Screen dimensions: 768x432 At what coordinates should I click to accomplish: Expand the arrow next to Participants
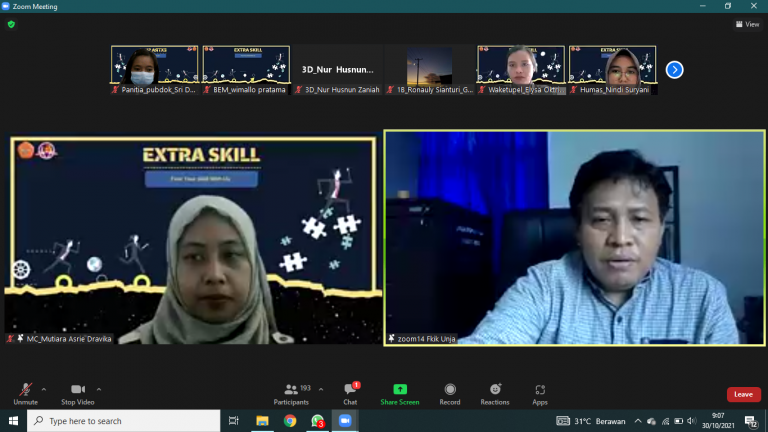(321, 389)
